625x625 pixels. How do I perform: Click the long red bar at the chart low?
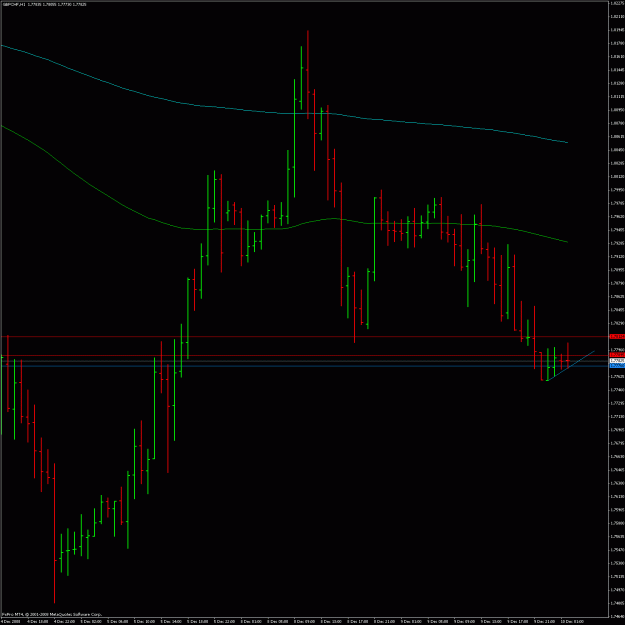tap(54, 533)
